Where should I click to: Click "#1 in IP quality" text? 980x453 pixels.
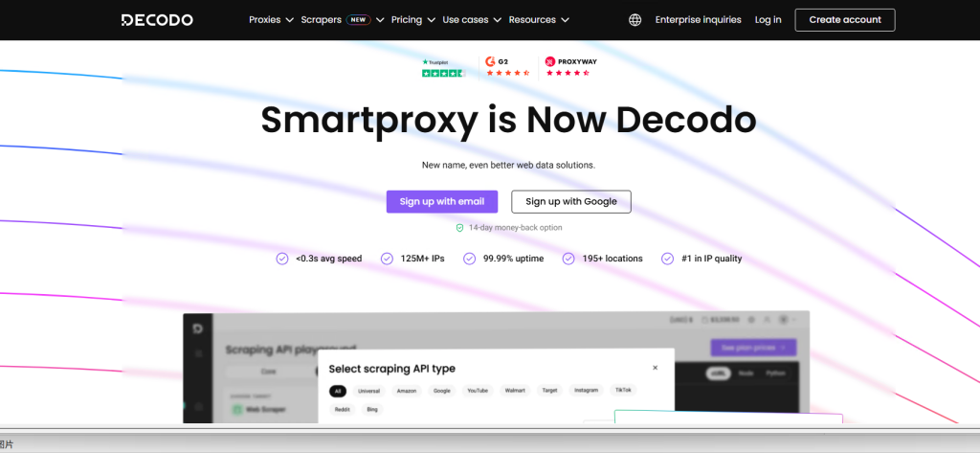pos(711,259)
